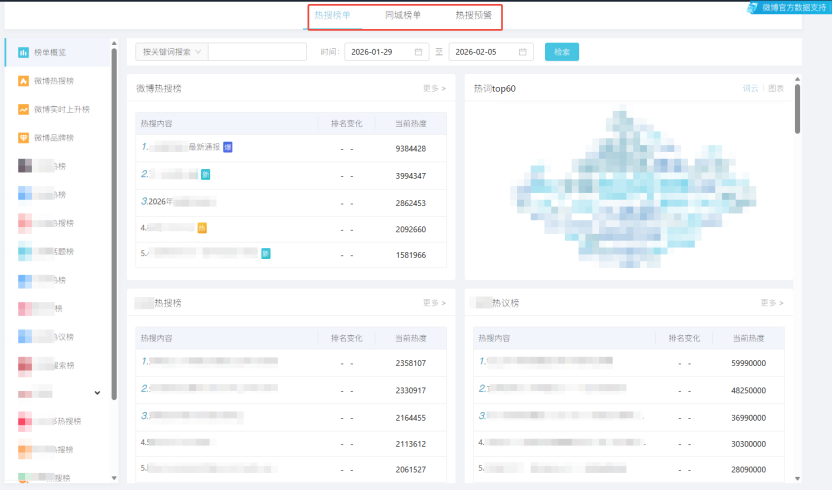Switch word panel to 图表 view
The height and width of the screenshot is (490, 832).
776,89
